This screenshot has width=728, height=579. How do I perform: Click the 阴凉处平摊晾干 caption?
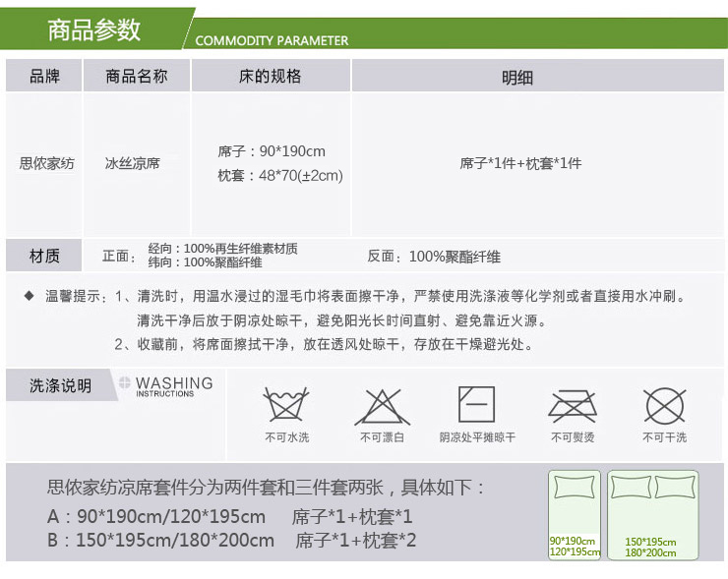point(477,437)
